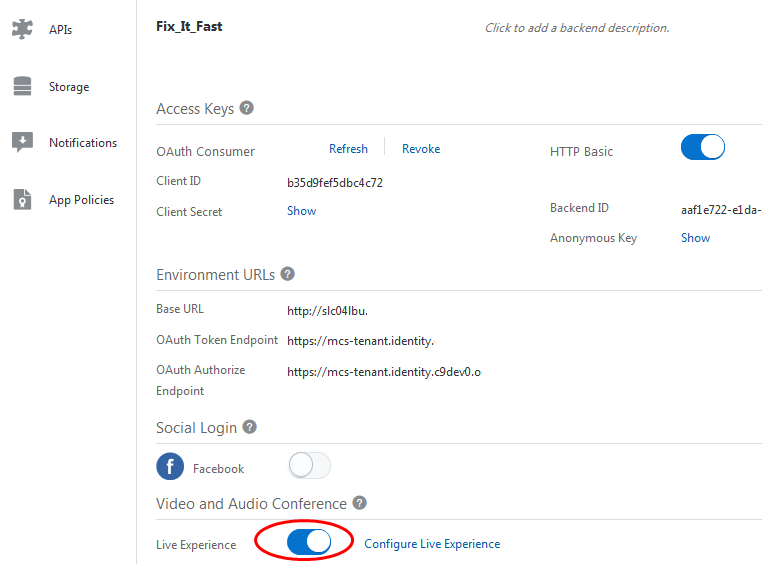
Task: Click to add a backend description
Action: click(x=577, y=28)
